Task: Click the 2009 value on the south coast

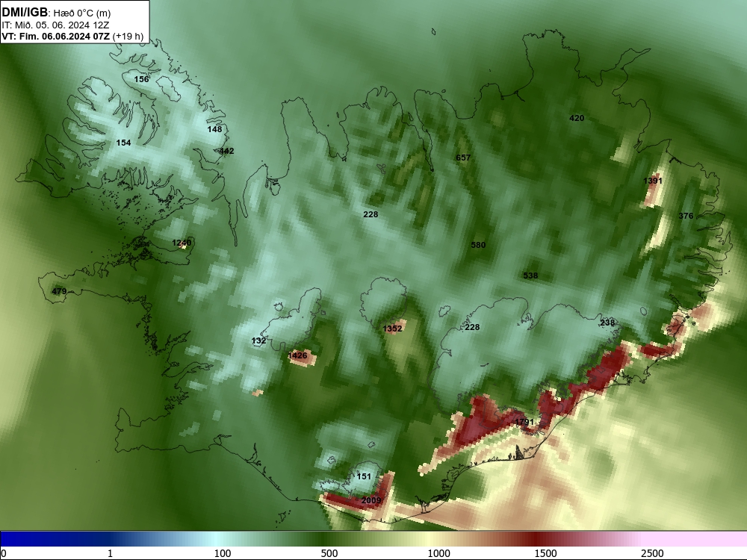Action: click(371, 500)
